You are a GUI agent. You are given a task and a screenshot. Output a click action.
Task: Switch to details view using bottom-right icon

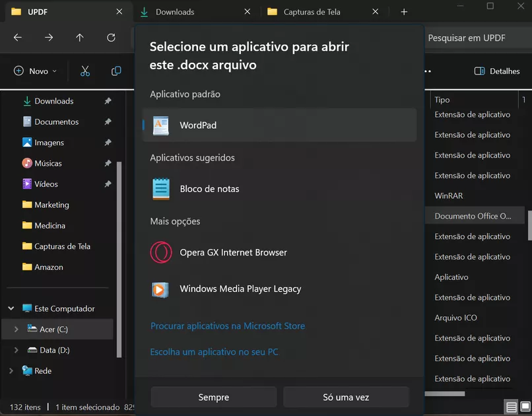(x=512, y=407)
